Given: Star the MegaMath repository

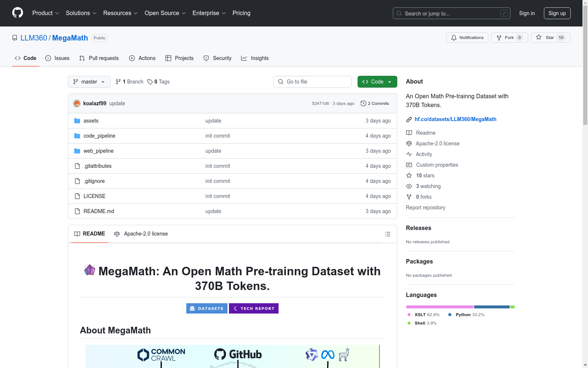Looking at the screenshot, I should (551, 38).
